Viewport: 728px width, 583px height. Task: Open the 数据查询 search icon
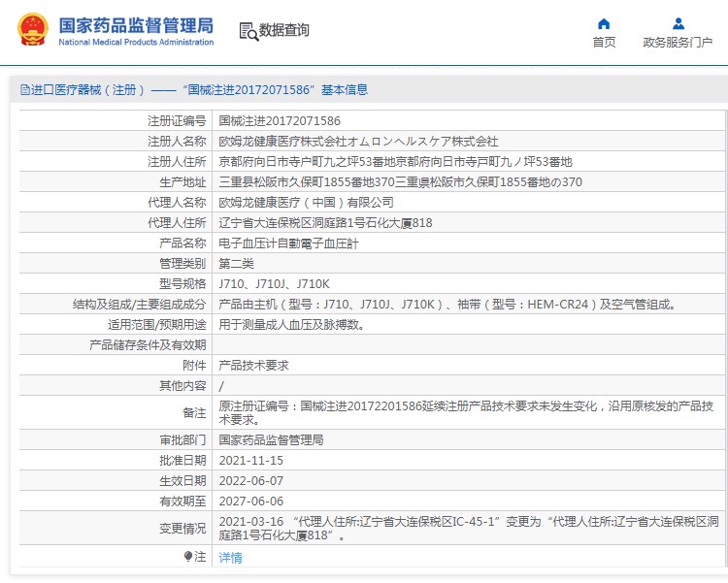248,31
